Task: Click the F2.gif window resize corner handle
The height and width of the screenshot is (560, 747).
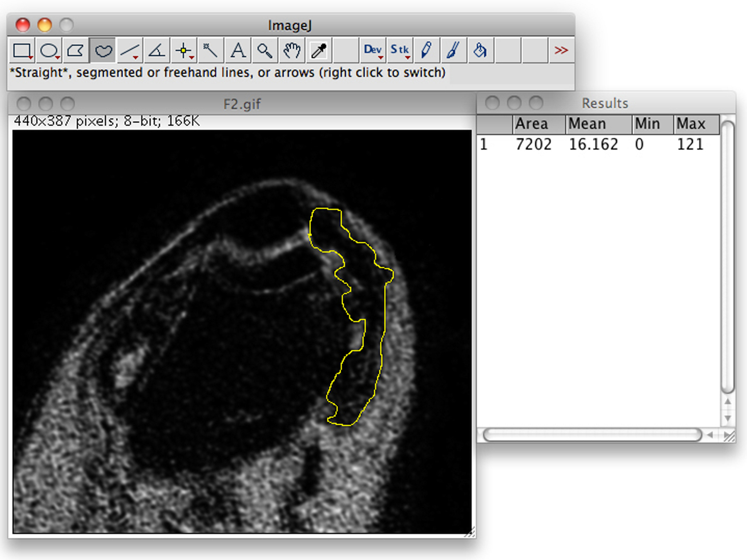Action: point(470,533)
